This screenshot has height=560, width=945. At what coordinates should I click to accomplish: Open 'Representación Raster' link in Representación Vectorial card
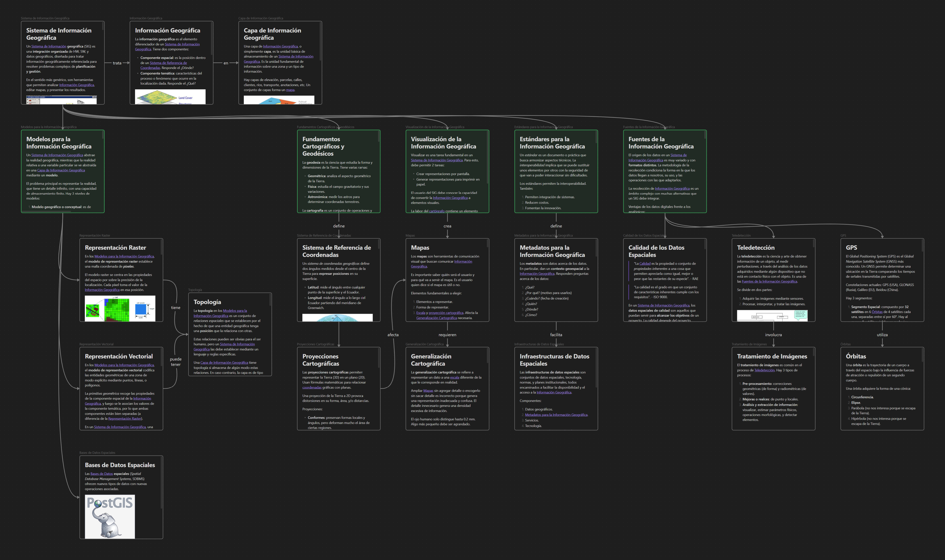125,419
